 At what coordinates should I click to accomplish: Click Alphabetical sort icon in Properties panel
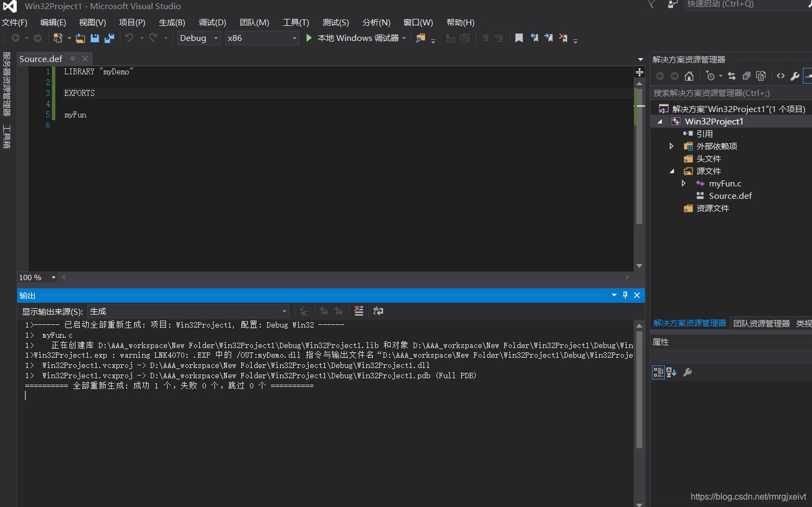[671, 372]
